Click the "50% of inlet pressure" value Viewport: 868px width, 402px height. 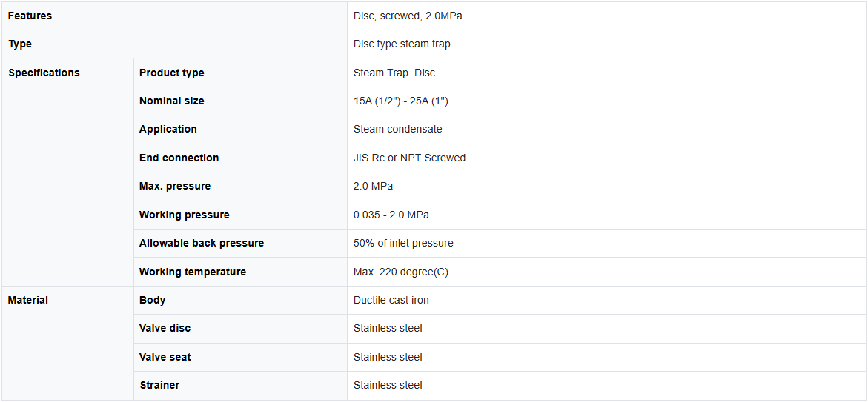(403, 243)
